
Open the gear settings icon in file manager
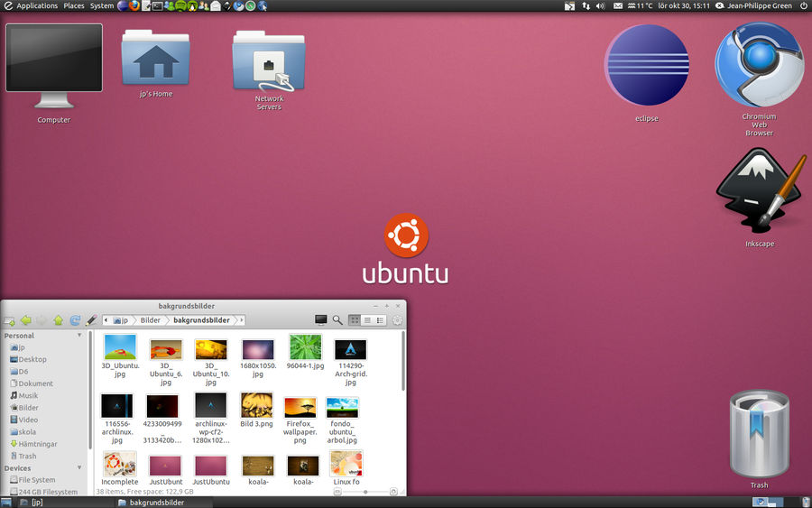397,320
